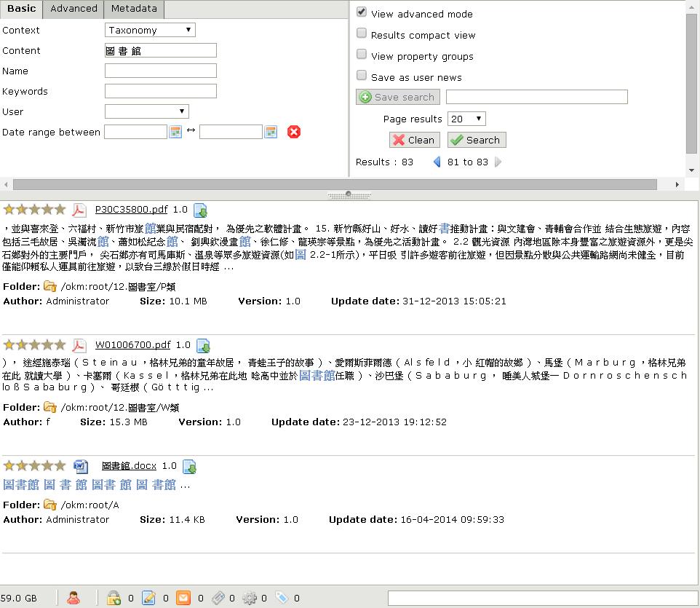Screen dimensions: 700x608
Task: Click the connected user icon in status bar
Action: [x=73, y=598]
